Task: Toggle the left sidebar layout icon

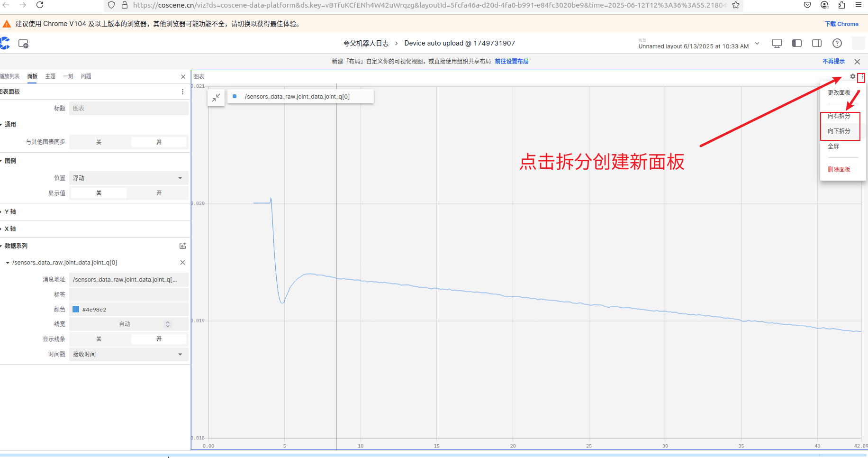Action: [797, 43]
